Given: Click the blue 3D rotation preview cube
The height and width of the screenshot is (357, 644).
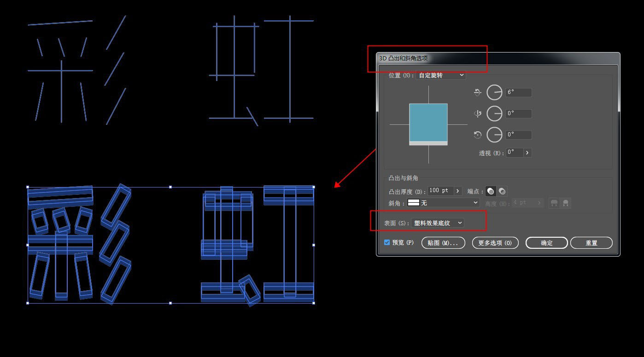Looking at the screenshot, I should (x=428, y=124).
